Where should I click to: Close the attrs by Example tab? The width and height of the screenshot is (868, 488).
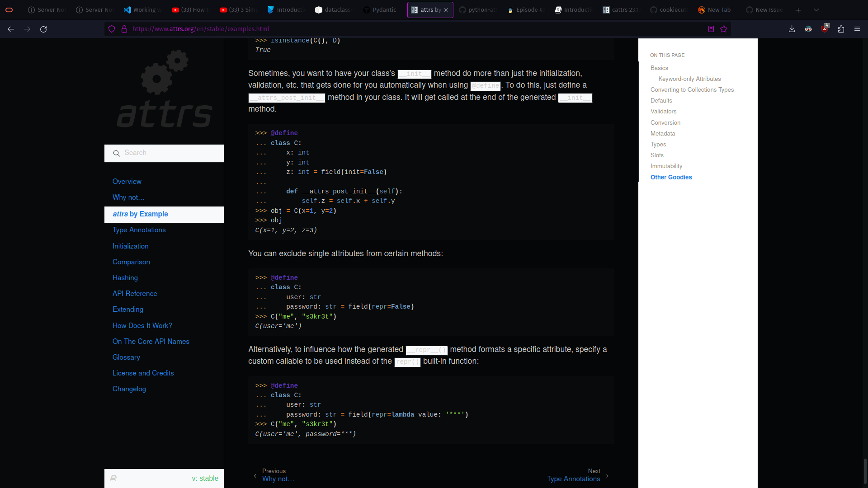tap(446, 10)
